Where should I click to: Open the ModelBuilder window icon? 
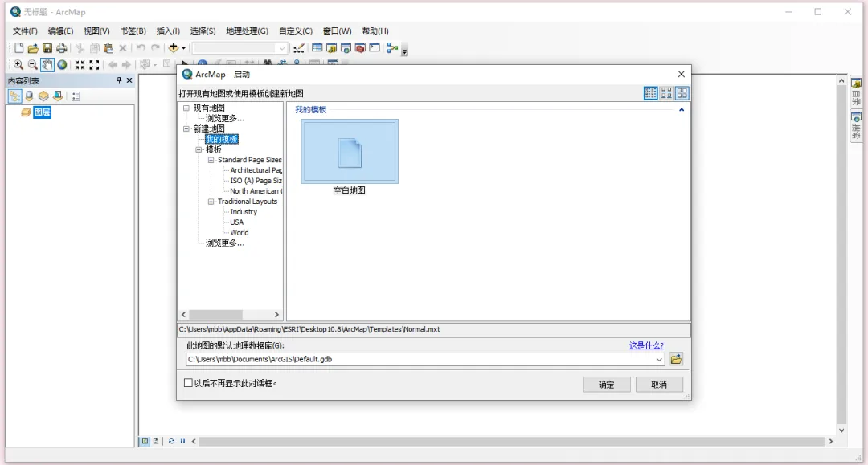[x=392, y=48]
